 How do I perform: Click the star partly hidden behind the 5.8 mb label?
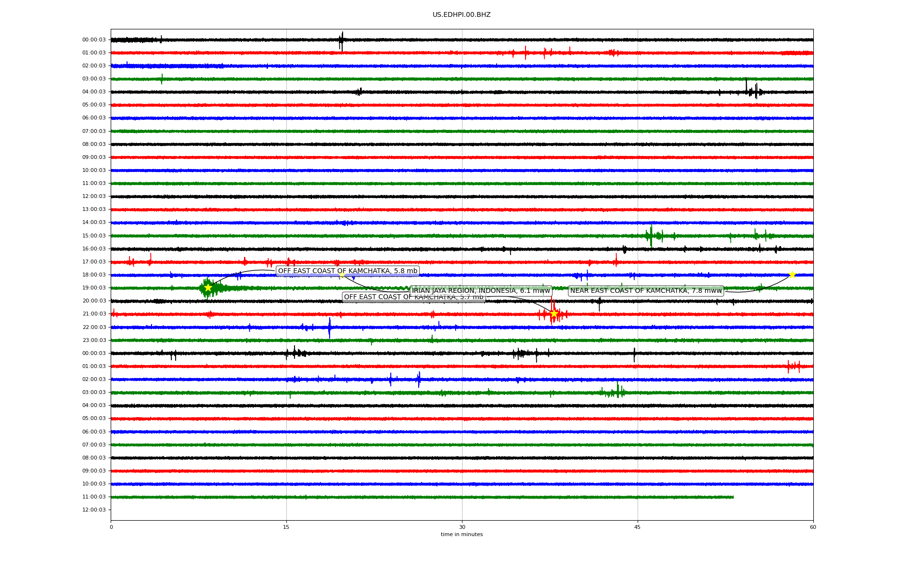pyautogui.click(x=341, y=275)
